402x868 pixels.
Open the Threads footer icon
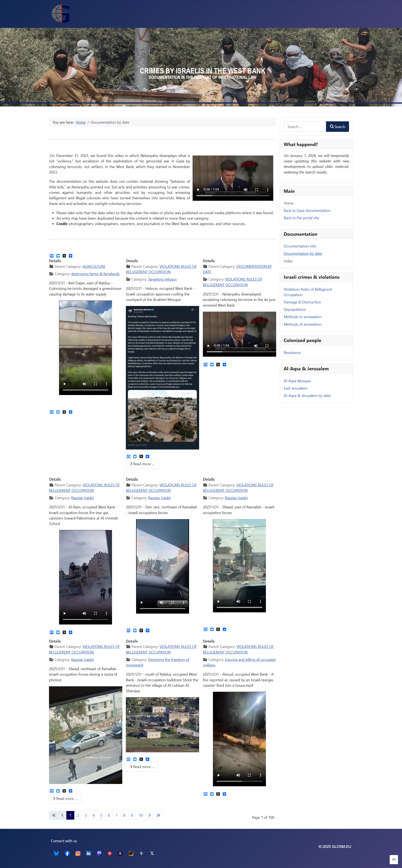120,853
